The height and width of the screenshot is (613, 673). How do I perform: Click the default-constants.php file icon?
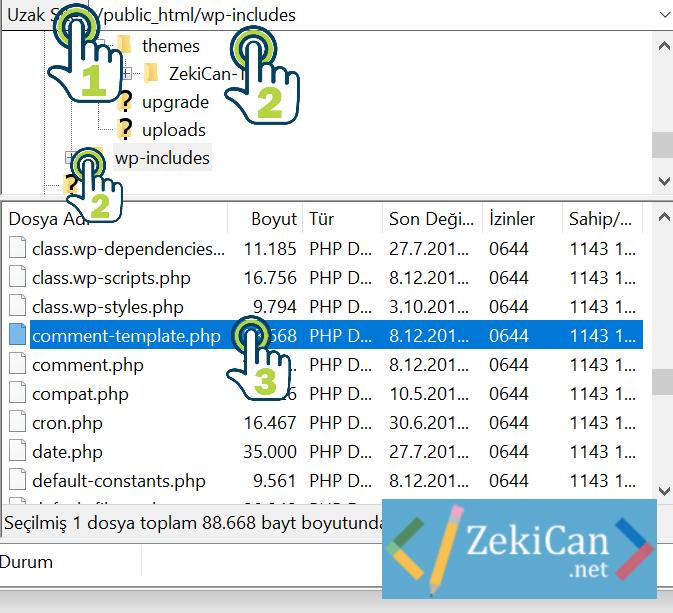click(18, 481)
